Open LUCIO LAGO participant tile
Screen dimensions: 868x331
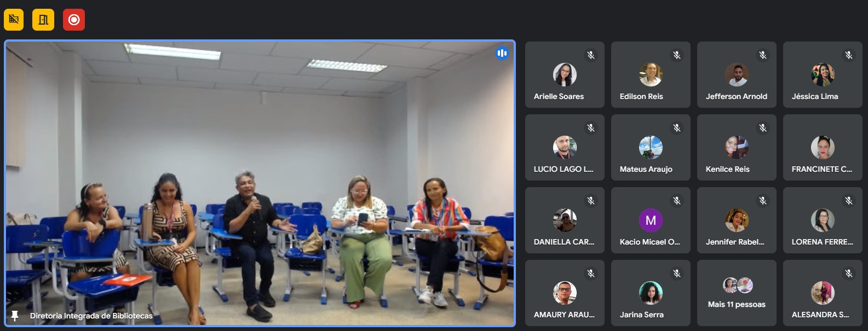pos(565,148)
